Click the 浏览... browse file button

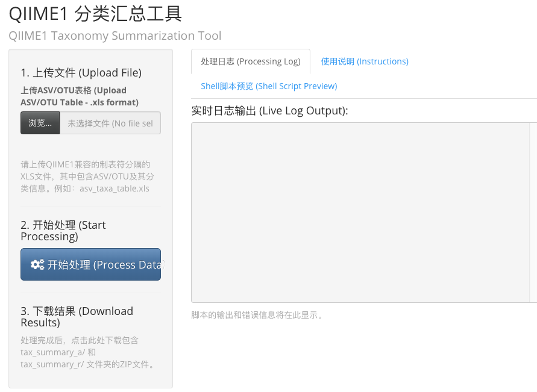tap(40, 123)
